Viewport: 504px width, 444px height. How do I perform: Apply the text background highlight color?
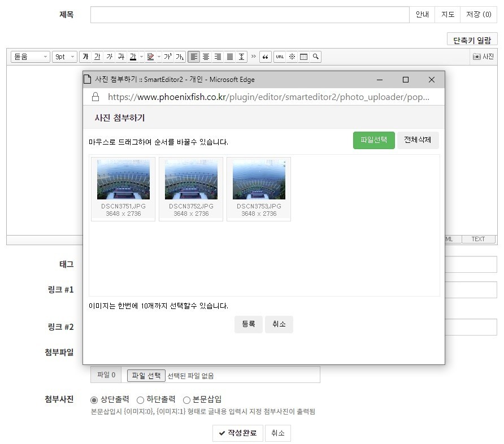(x=150, y=57)
